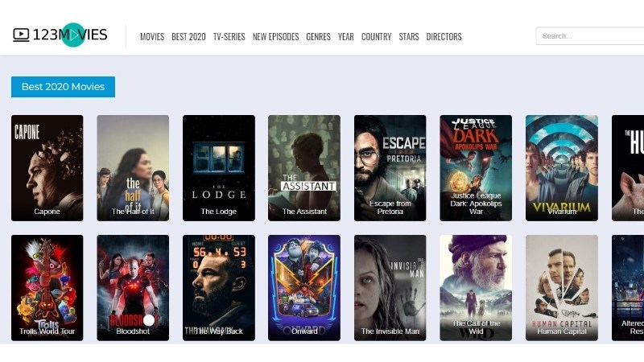644x362 pixels.
Task: Open the Directors menu item
Action: [444, 36]
